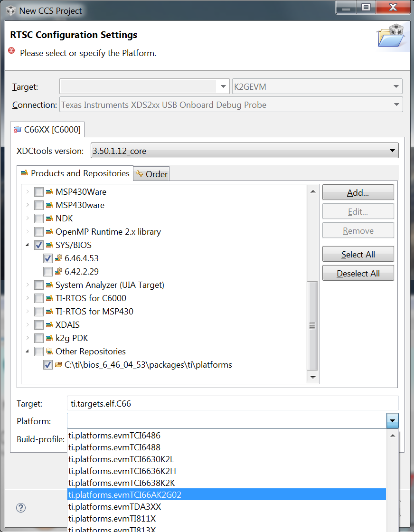Choose ti.platforms.evmTDA3XX platform
This screenshot has height=532, width=414.
pos(227,506)
